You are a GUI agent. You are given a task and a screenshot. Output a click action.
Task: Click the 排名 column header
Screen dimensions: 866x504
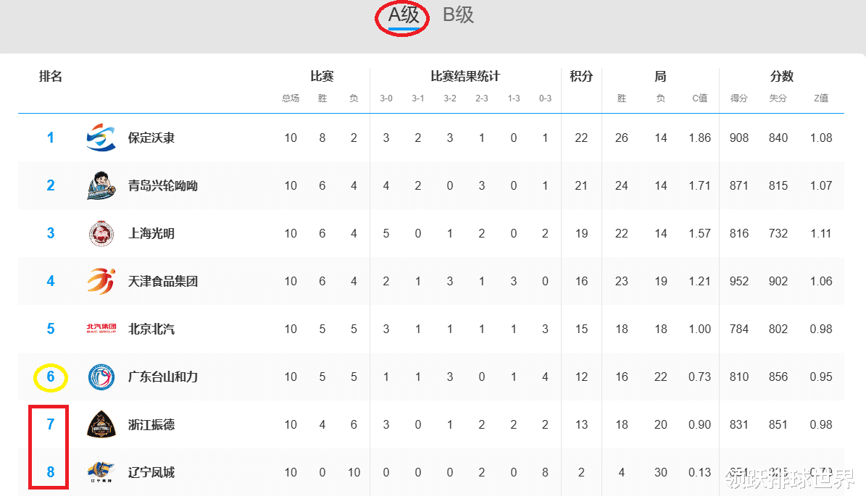(x=51, y=76)
